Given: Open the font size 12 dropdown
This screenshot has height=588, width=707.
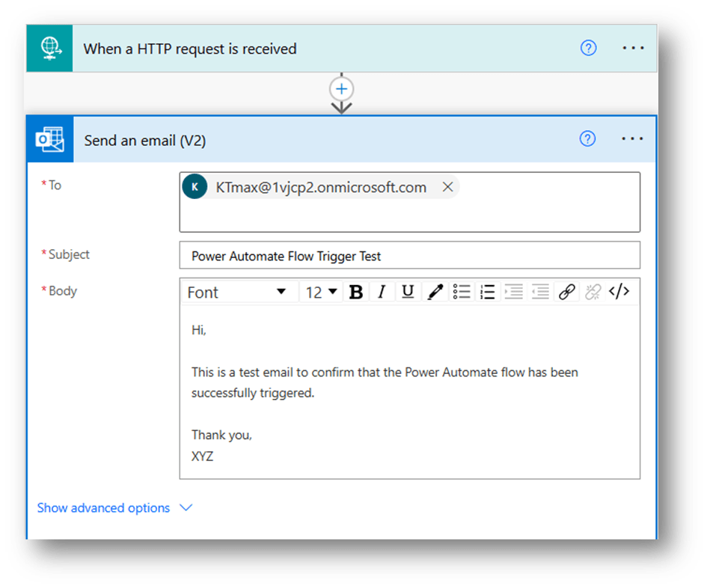Looking at the screenshot, I should (320, 292).
